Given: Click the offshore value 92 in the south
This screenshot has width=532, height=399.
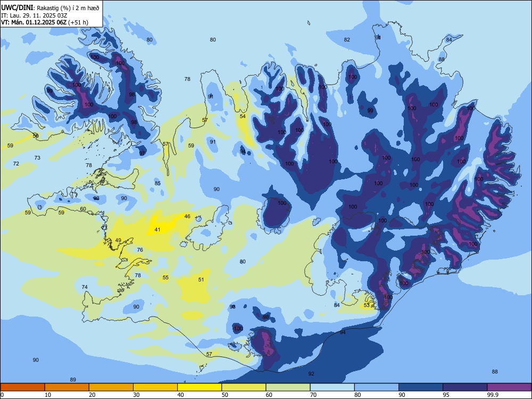Looking at the screenshot, I should pos(311,374).
